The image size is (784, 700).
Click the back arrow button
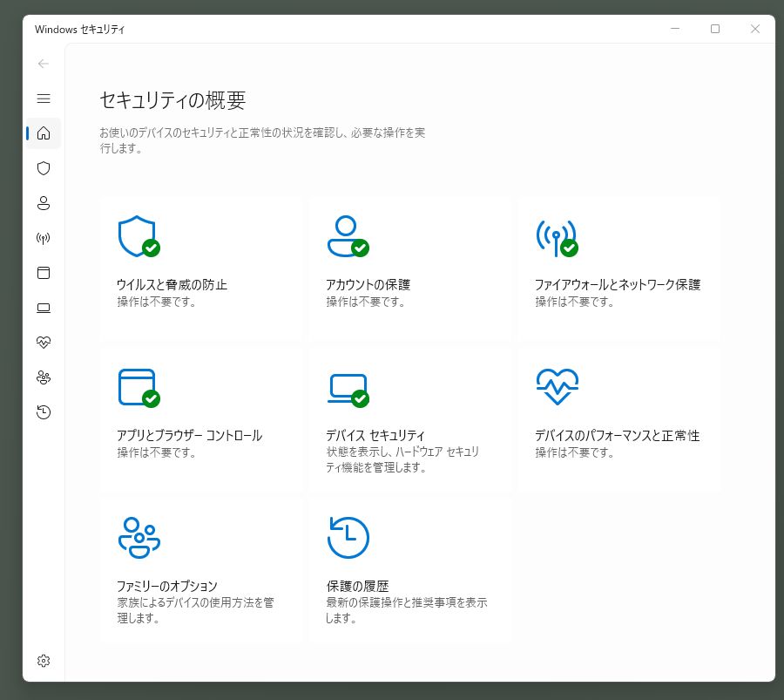coord(44,64)
